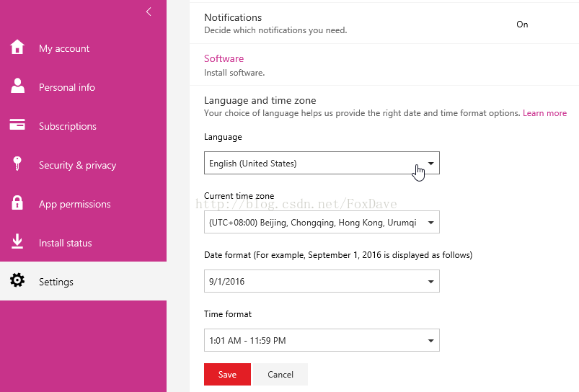This screenshot has height=392, width=579.
Task: Open the Language dropdown showing English (United States)
Action: 322,163
